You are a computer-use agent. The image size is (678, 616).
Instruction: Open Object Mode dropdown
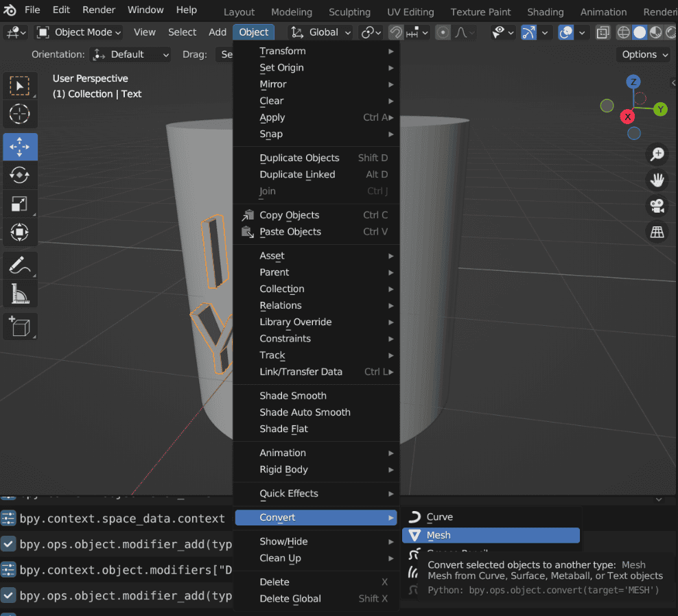click(x=79, y=32)
